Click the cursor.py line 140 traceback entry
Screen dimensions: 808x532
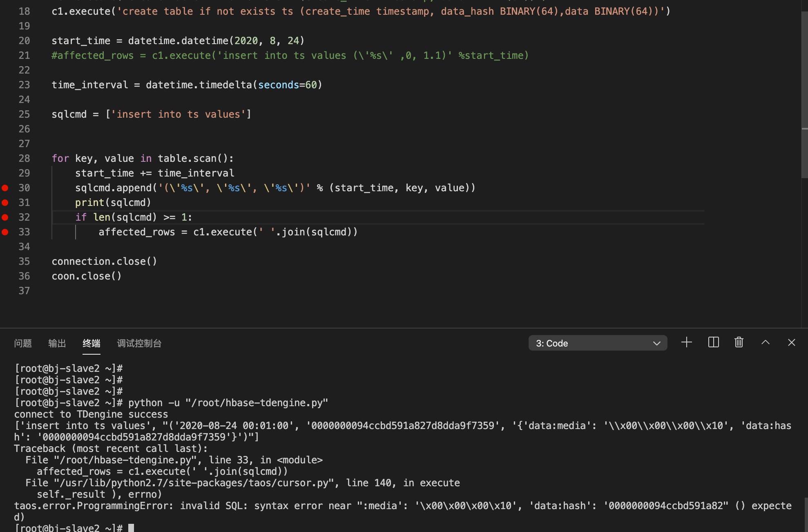pos(243,483)
